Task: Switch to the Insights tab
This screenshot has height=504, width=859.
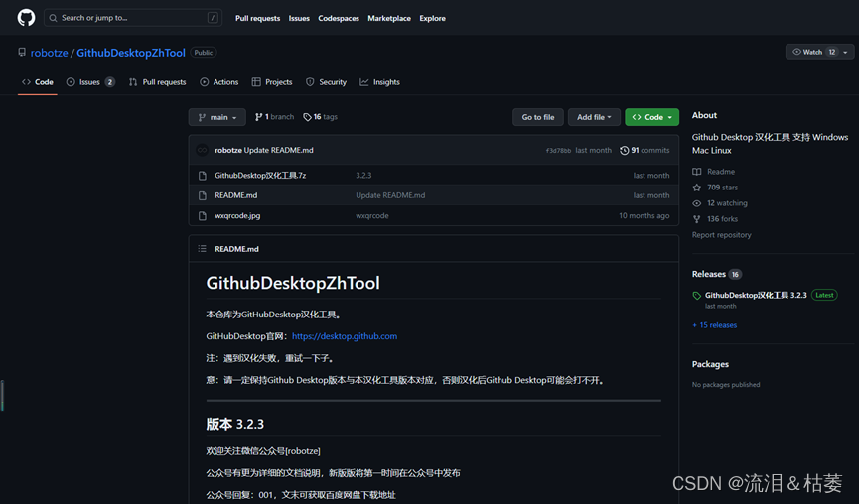Action: [379, 82]
